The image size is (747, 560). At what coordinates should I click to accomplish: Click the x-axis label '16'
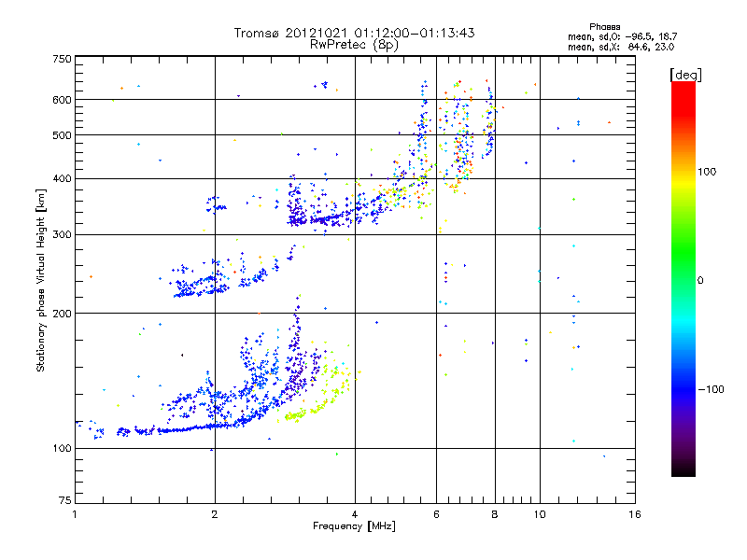click(x=635, y=514)
